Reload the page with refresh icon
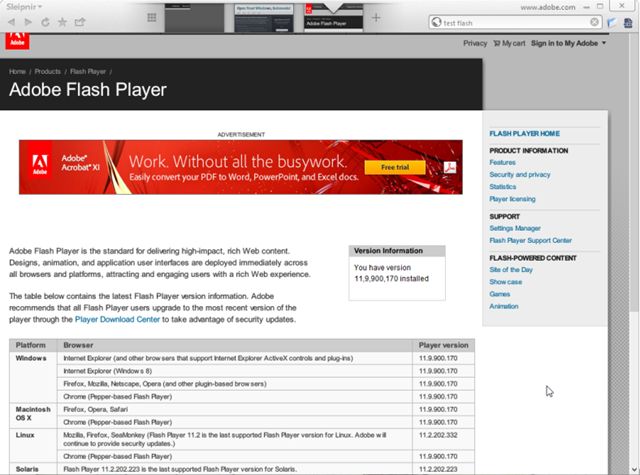This screenshot has width=640, height=475. (x=45, y=22)
